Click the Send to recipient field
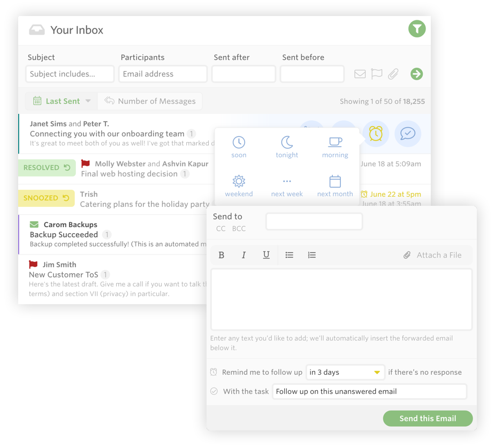This screenshot has width=495, height=448. pyautogui.click(x=314, y=221)
